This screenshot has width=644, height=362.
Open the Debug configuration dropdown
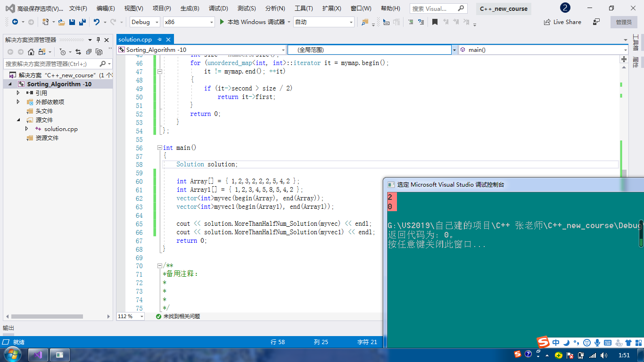click(157, 22)
